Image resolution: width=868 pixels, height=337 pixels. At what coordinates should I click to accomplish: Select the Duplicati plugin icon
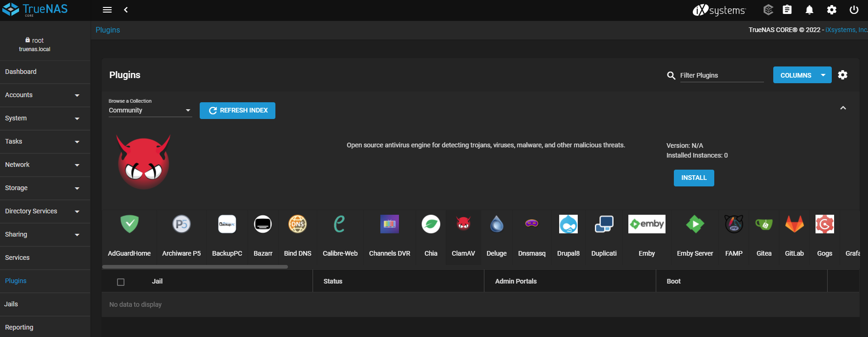(604, 224)
